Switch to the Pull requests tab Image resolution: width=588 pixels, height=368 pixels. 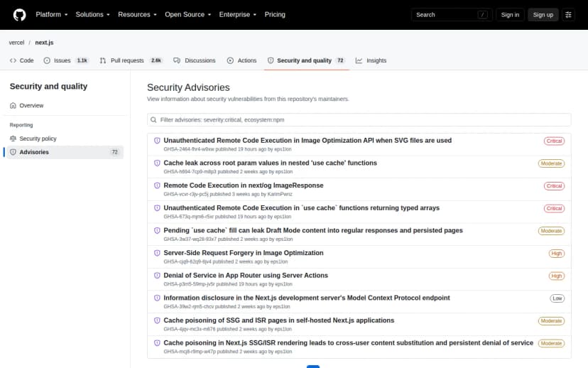click(131, 60)
